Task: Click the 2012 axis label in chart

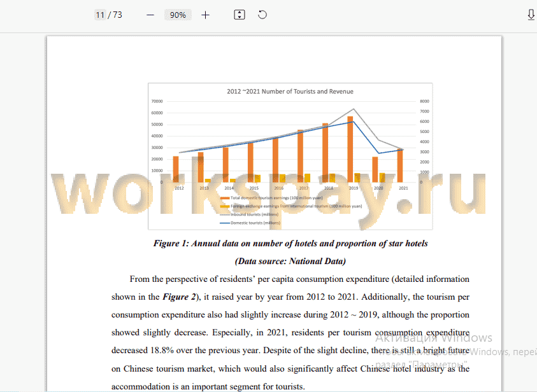Action: point(179,188)
